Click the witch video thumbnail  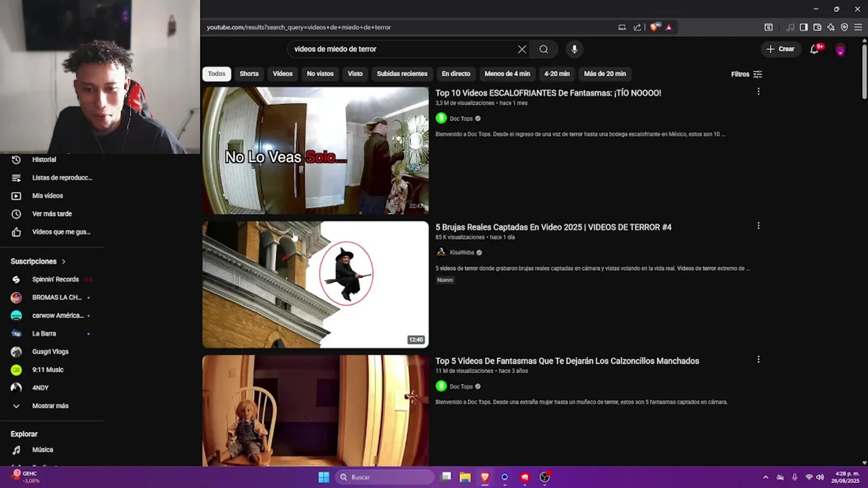(x=315, y=285)
